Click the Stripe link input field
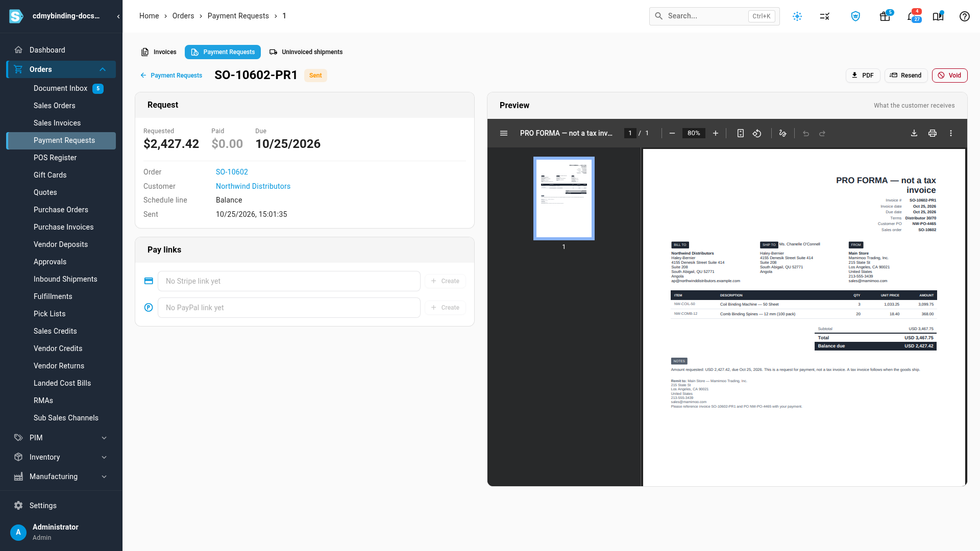Viewport: 980px width, 551px height. click(x=289, y=281)
